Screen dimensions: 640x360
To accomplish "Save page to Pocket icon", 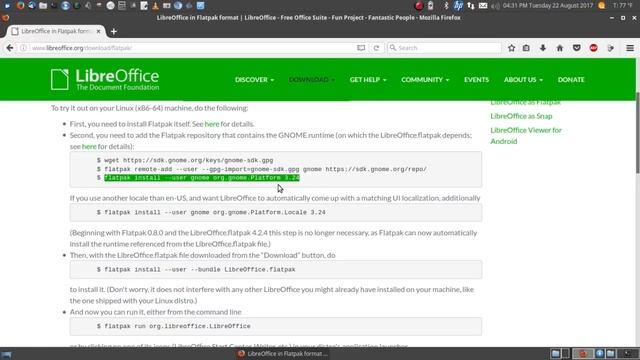I will [576, 48].
